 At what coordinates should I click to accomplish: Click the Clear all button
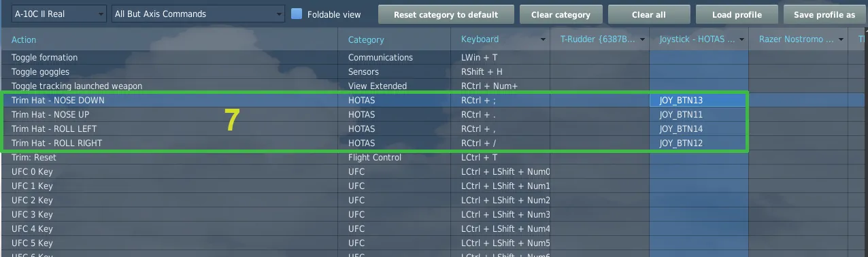click(x=648, y=14)
